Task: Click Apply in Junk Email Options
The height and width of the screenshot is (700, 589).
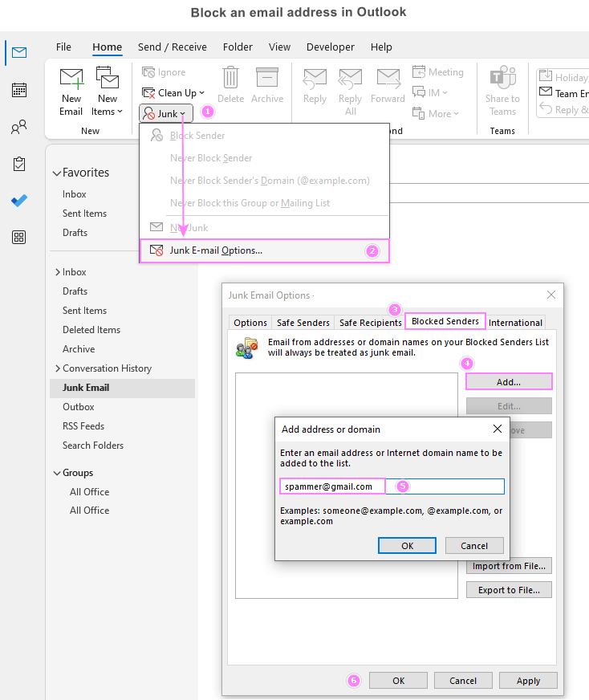Action: (x=528, y=681)
